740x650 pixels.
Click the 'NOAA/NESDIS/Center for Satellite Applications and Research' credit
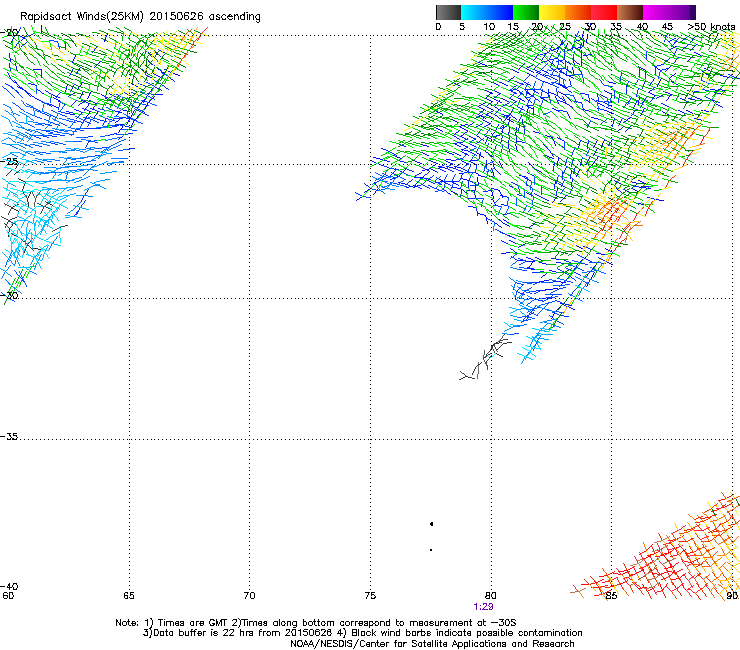click(x=432, y=644)
